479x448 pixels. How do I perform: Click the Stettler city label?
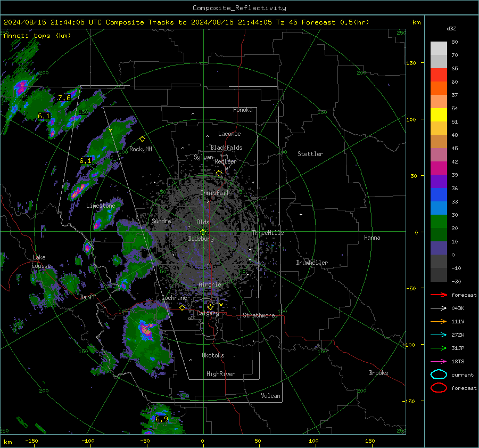pos(310,154)
